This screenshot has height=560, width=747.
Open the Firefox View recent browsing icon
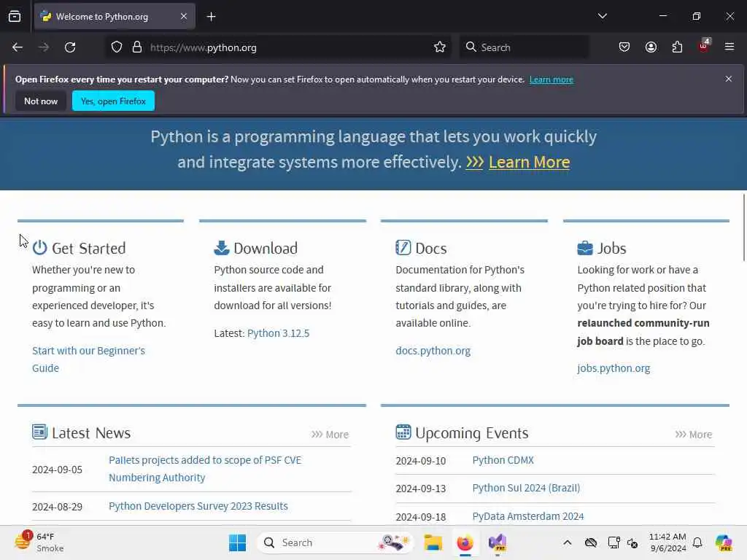(15, 17)
